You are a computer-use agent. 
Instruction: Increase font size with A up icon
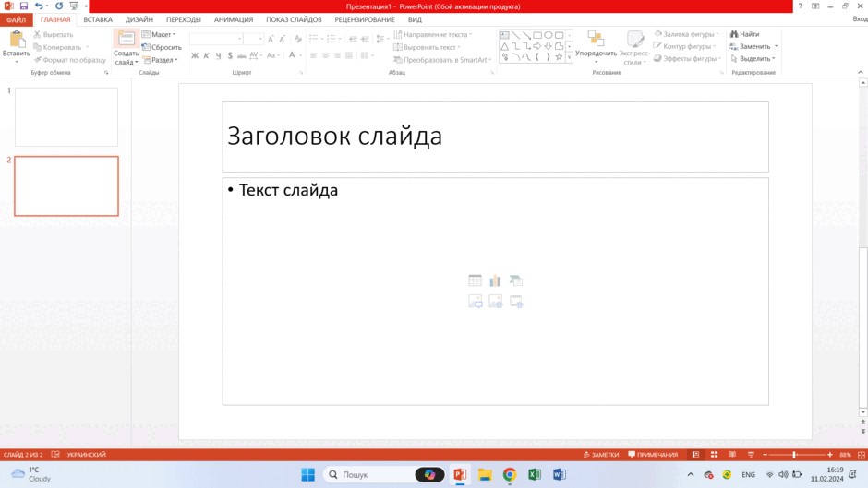[x=271, y=39]
